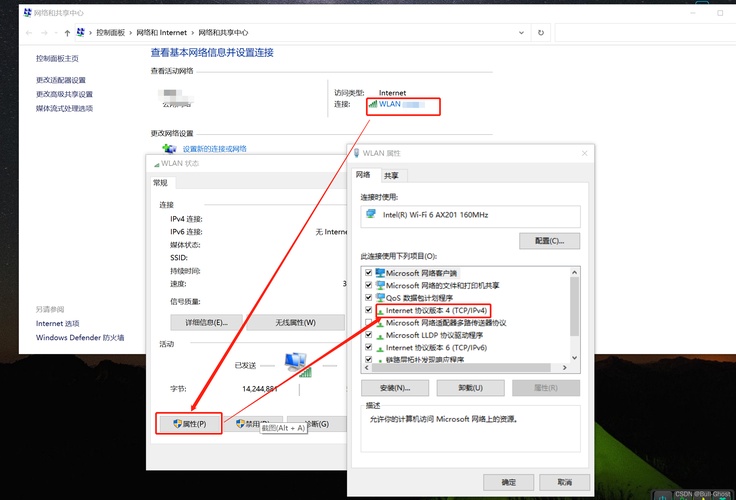This screenshot has width=736, height=500.
Task: Click the 卸载(U) button
Action: 470,388
